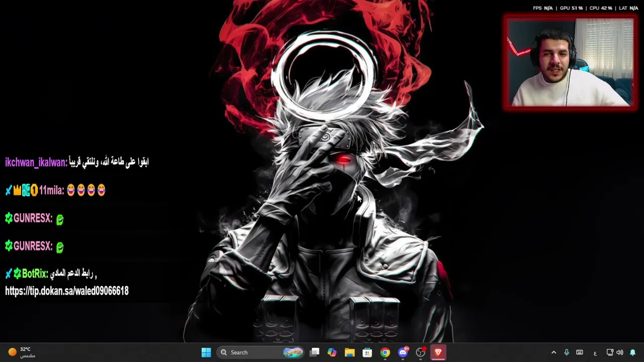Open network settings from the tray icon
The height and width of the screenshot is (362, 644).
pyautogui.click(x=610, y=352)
